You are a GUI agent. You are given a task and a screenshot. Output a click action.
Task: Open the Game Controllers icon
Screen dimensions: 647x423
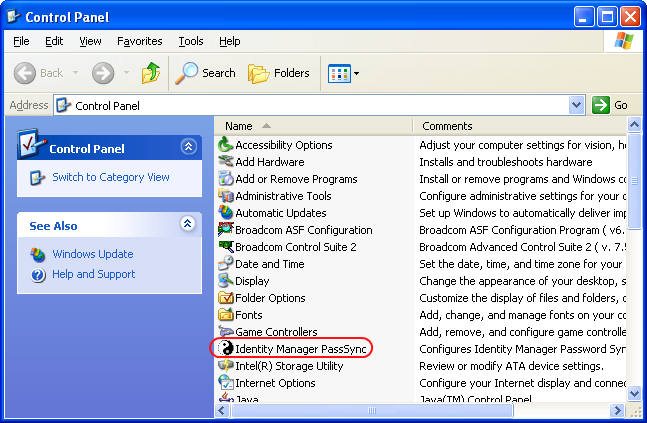pyautogui.click(x=226, y=332)
